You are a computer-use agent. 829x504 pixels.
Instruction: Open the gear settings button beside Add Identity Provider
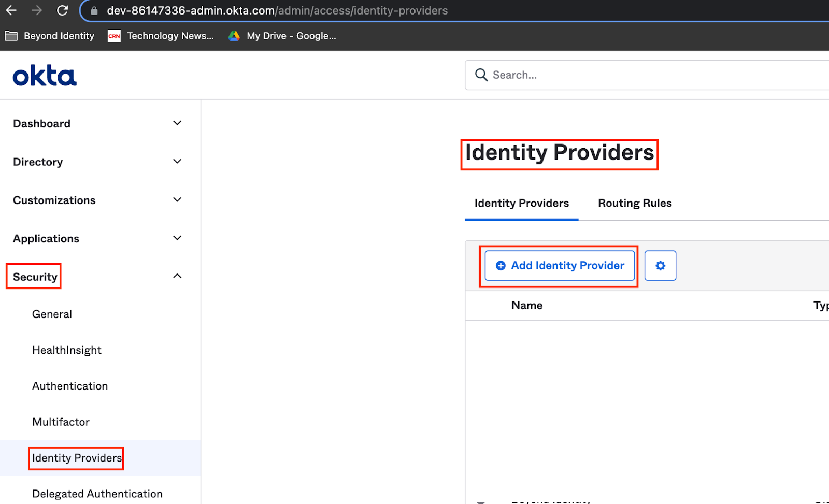[660, 266]
